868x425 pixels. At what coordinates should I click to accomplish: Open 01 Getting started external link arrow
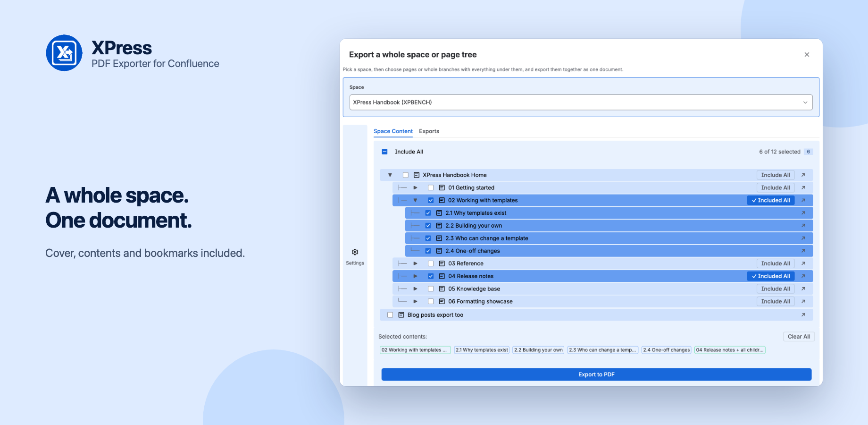803,188
